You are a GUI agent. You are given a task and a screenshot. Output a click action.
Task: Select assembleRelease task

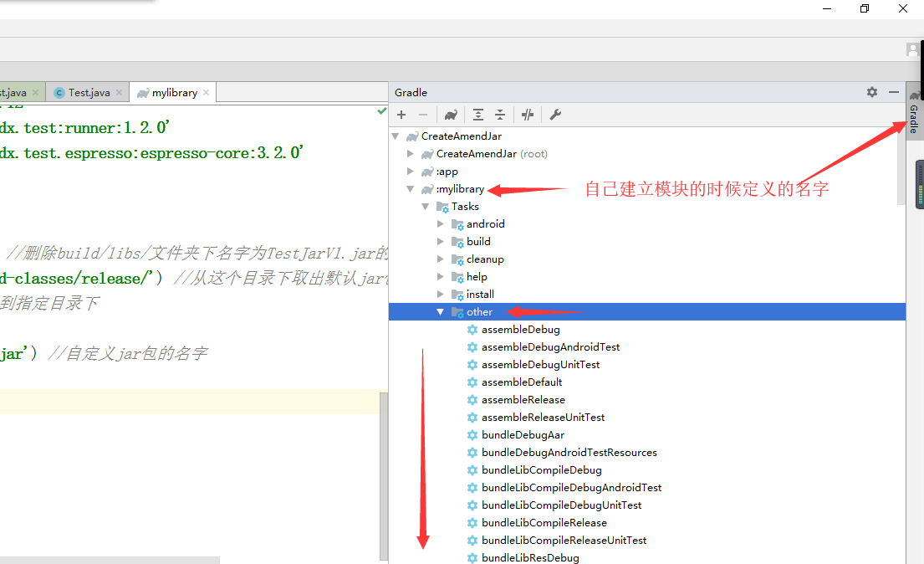click(523, 400)
